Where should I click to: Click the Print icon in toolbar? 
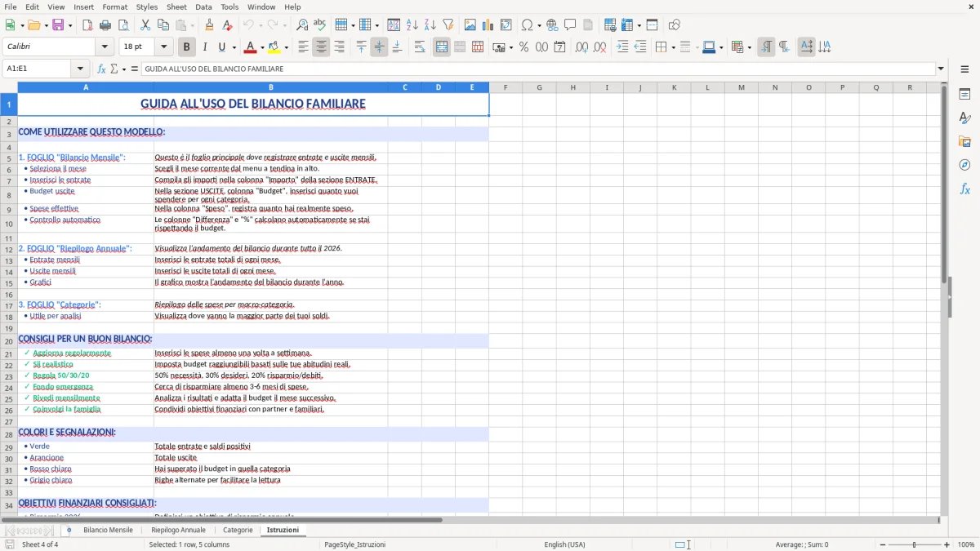click(x=105, y=25)
